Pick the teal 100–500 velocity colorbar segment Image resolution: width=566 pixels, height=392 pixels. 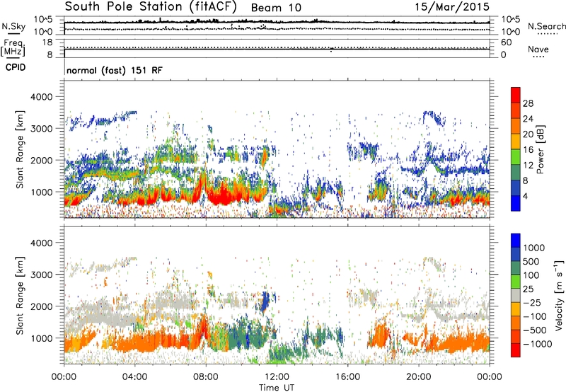(516, 268)
